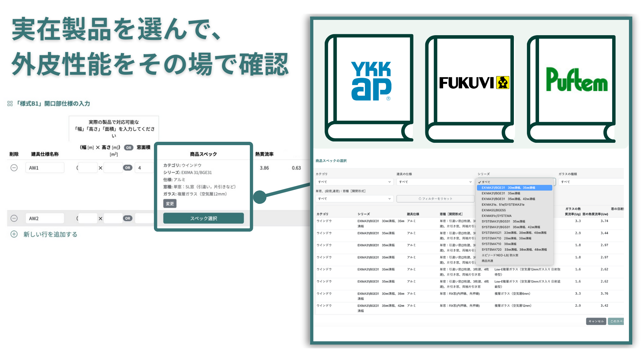Click the キャンセル button
The height and width of the screenshot is (362, 644).
596,321
